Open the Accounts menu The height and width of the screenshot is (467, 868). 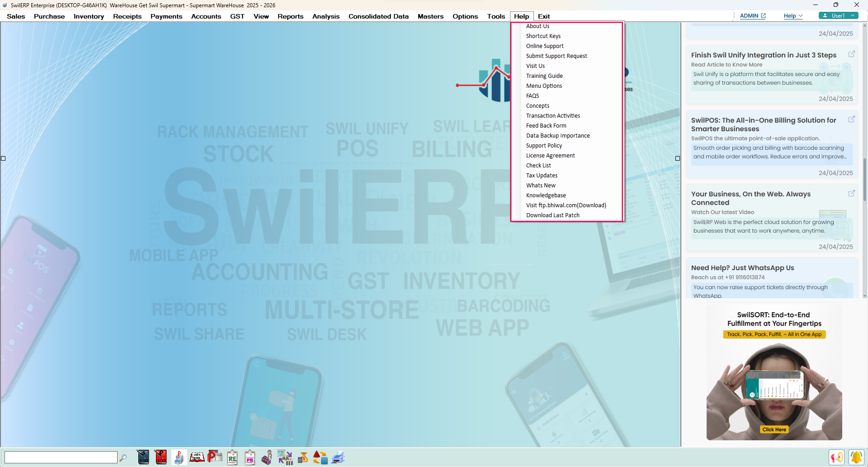coord(206,16)
